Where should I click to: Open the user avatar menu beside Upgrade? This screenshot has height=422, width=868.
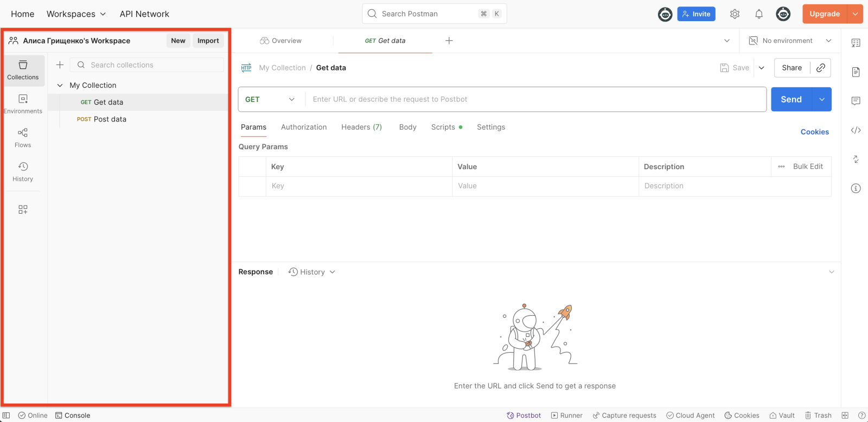point(783,14)
